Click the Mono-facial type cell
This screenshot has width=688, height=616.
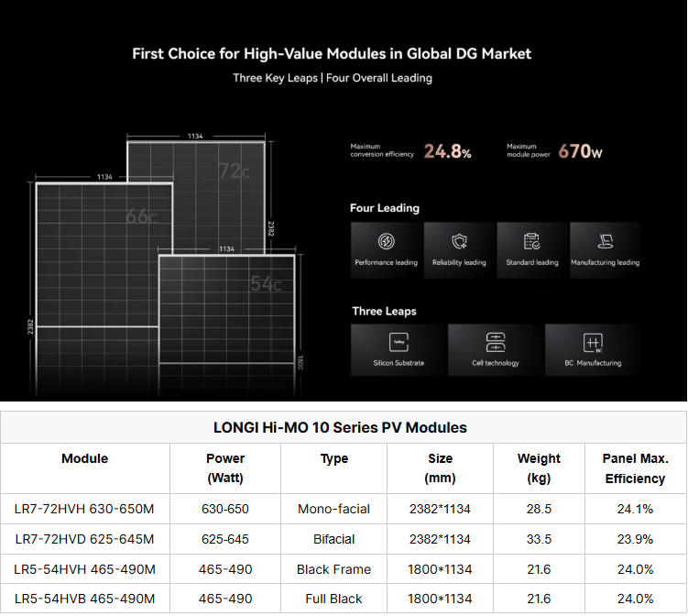pos(333,509)
